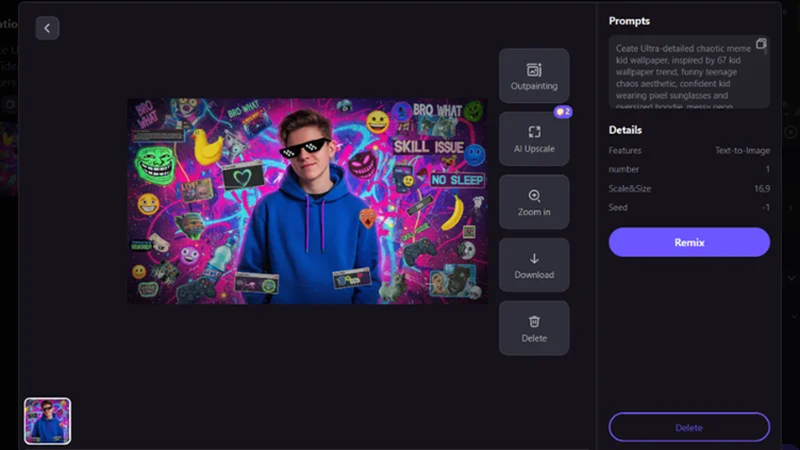800x450 pixels.
Task: Start AI Upscale on the image
Action: pyautogui.click(x=534, y=139)
